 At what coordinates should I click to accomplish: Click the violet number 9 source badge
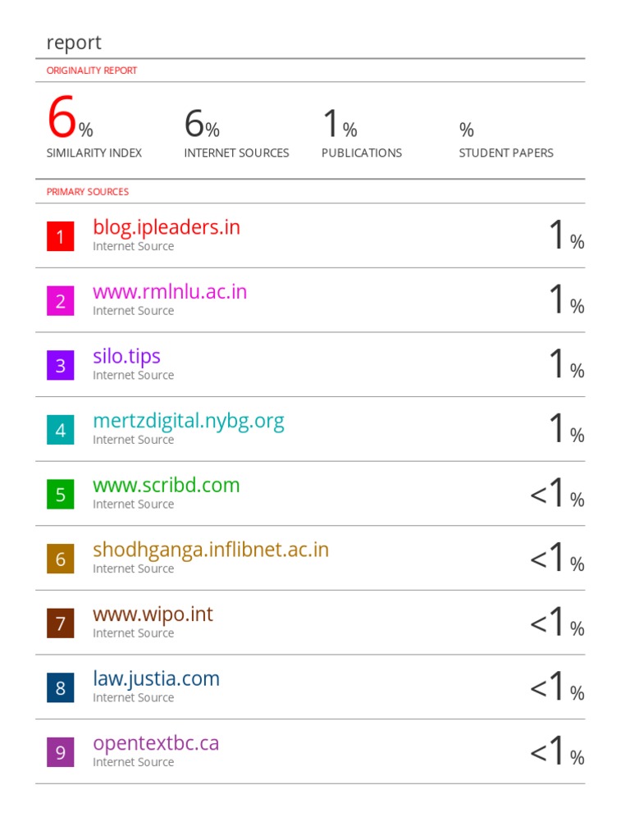60,752
